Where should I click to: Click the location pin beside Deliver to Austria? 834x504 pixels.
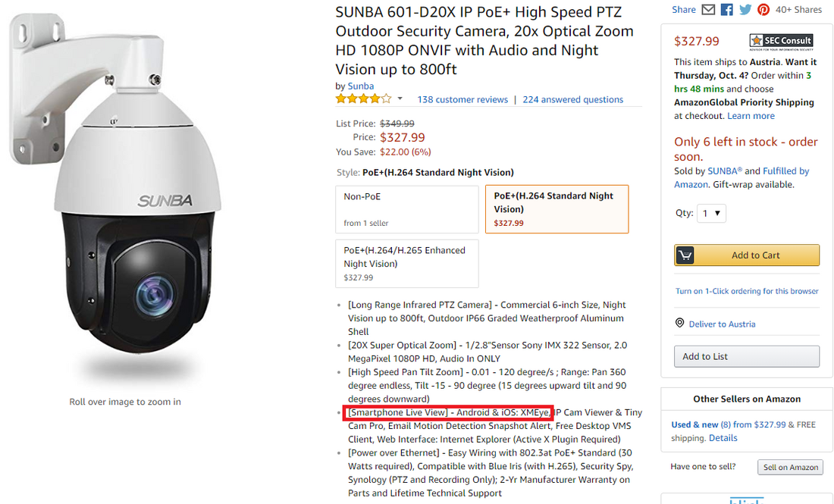pyautogui.click(x=679, y=322)
